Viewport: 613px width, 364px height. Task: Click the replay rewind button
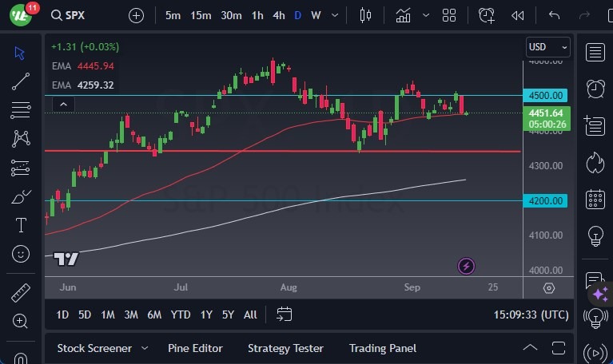pyautogui.click(x=518, y=15)
